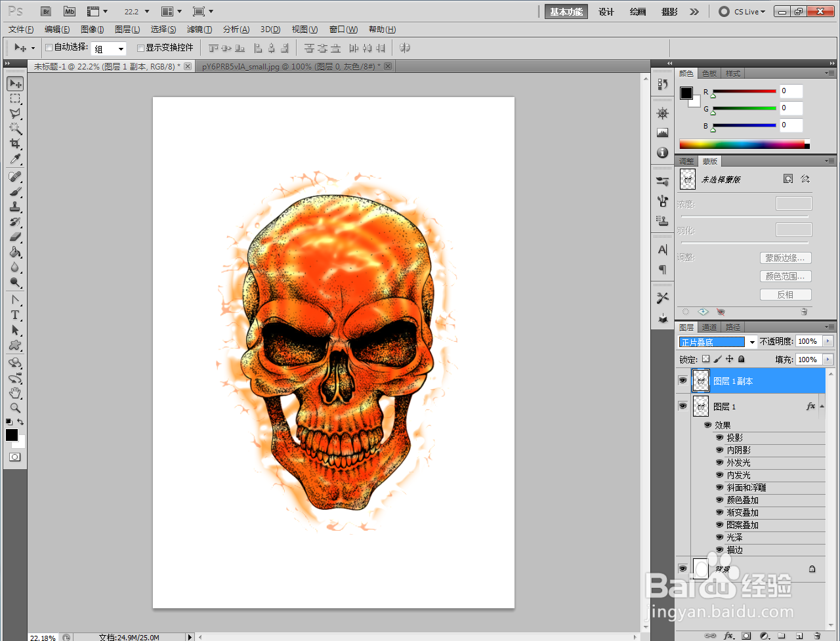Select the Type tool
Image resolution: width=840 pixels, height=641 pixels.
[15, 316]
